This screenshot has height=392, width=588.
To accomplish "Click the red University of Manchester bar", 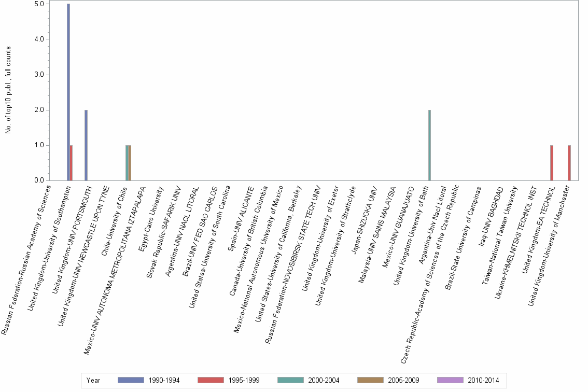I will point(570,163).
